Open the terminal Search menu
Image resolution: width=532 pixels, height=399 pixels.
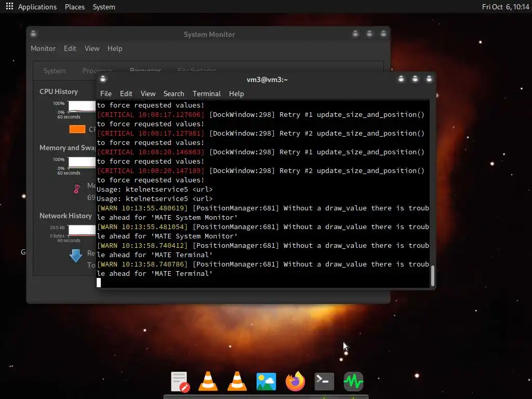tap(174, 94)
